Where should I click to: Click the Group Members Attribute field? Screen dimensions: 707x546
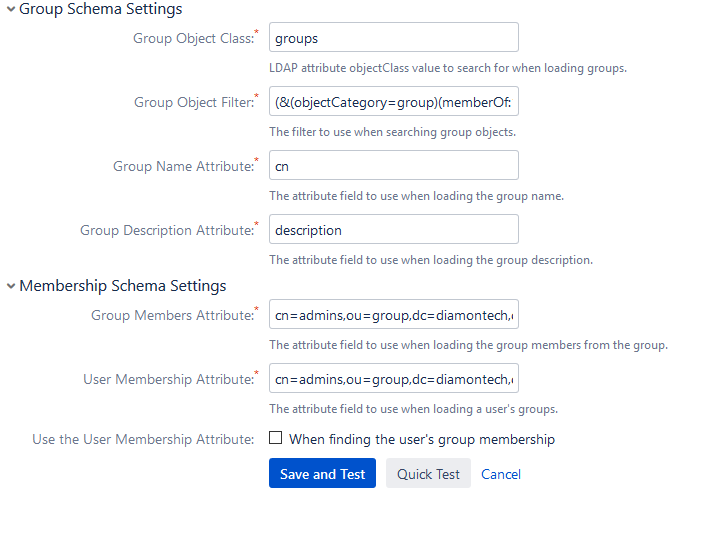tap(394, 314)
